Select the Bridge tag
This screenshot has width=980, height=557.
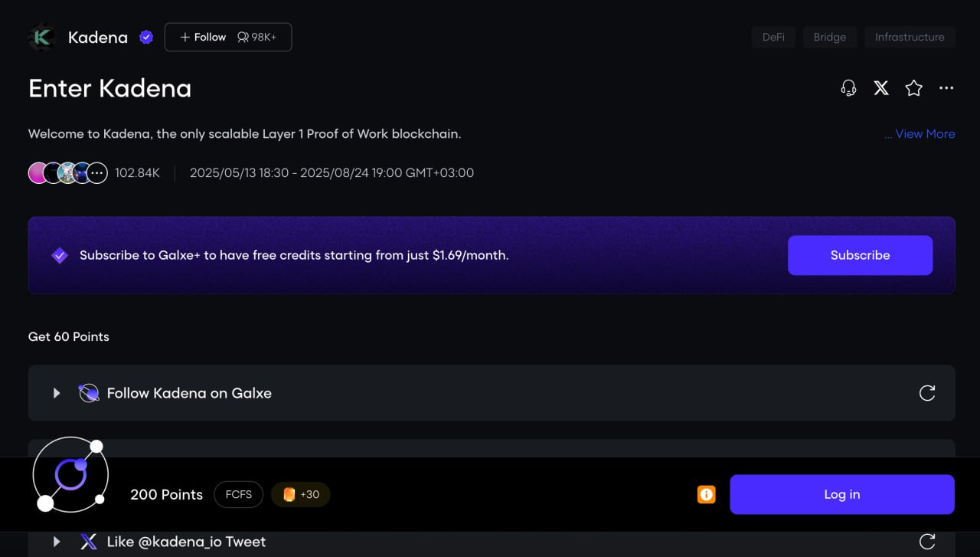tap(830, 37)
